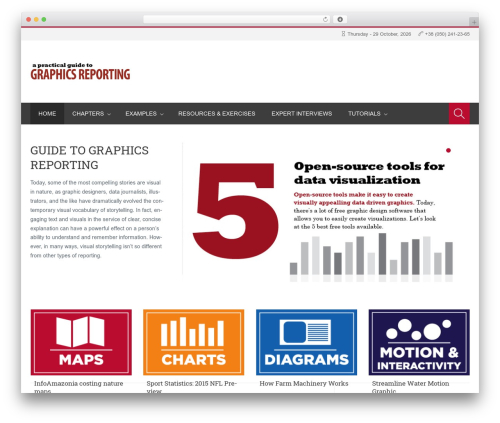Click the Guide to Graphics Reporting heading

89,158
